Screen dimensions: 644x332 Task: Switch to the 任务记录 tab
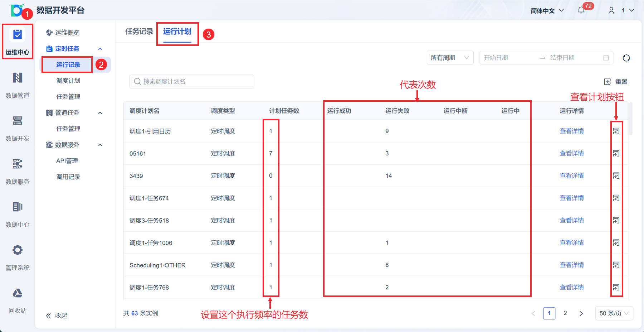pos(139,32)
